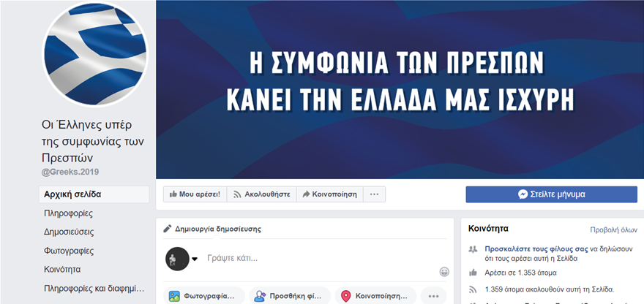Click Ακολουθήστε to follow the page
The image size is (644, 304).
pyautogui.click(x=261, y=194)
